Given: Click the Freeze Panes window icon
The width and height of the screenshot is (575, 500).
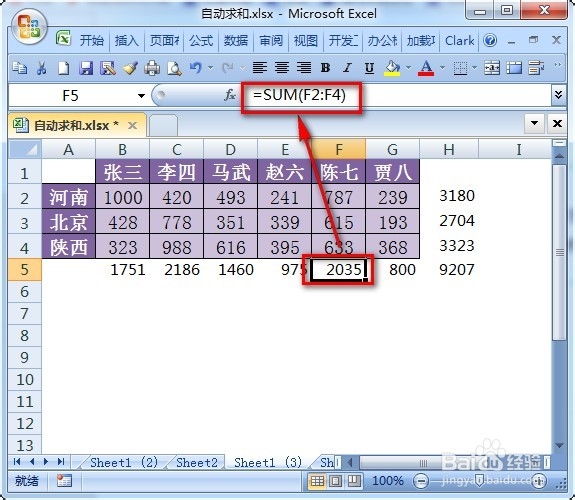Looking at the screenshot, I should [514, 68].
